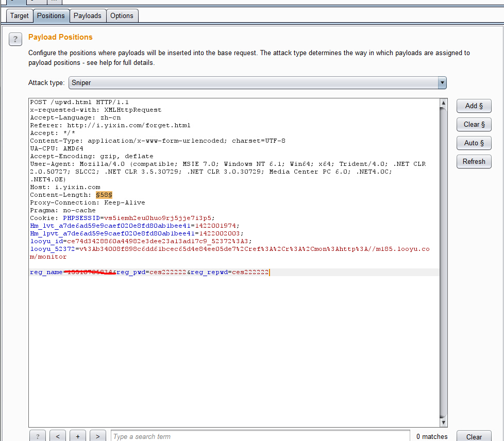This screenshot has width=504, height=441.
Task: Click the request editor scroll-up arrow
Action: [443, 103]
